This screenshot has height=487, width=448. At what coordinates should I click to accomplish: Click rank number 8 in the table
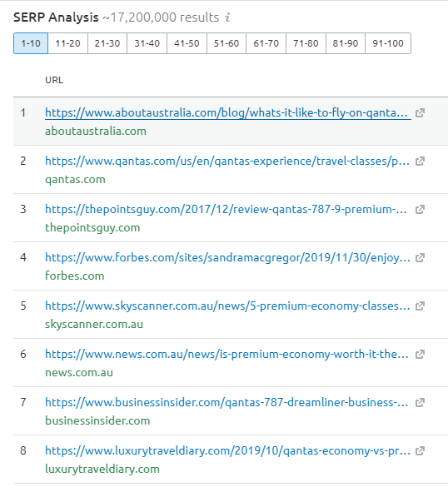pyautogui.click(x=23, y=450)
